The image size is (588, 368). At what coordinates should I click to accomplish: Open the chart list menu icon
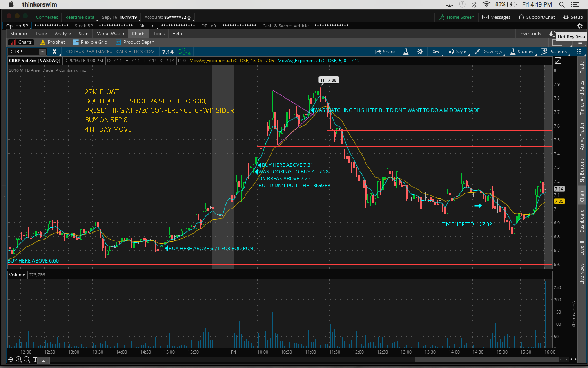(579, 52)
